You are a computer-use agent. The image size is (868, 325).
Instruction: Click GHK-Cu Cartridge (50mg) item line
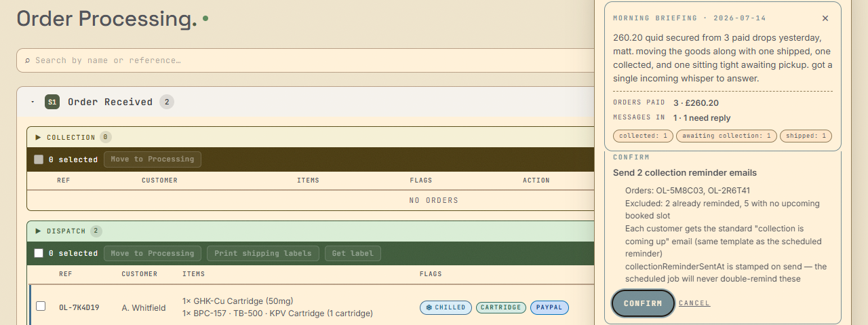coord(238,301)
